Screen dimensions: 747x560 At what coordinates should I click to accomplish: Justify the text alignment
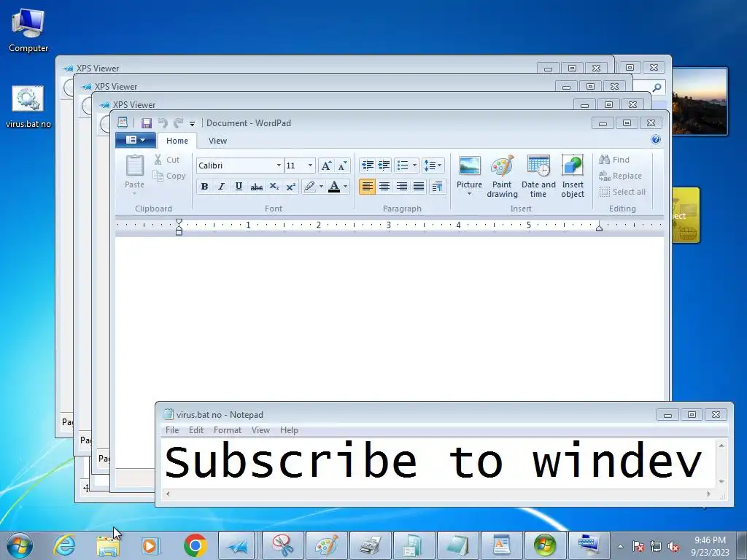tap(419, 187)
